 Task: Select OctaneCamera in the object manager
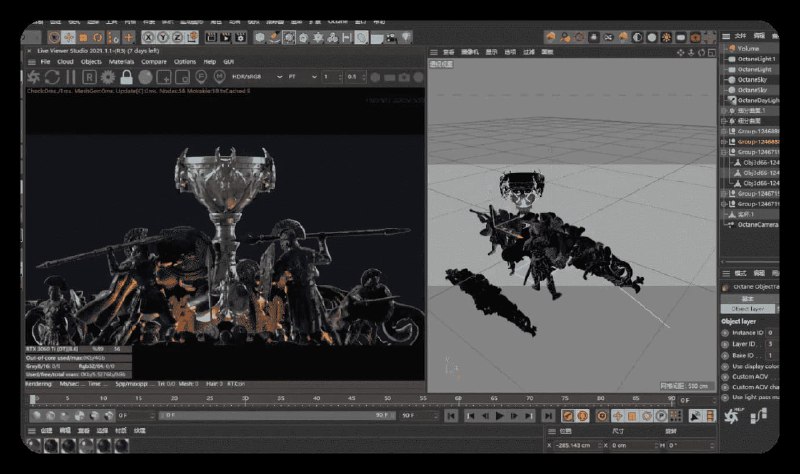(760, 225)
